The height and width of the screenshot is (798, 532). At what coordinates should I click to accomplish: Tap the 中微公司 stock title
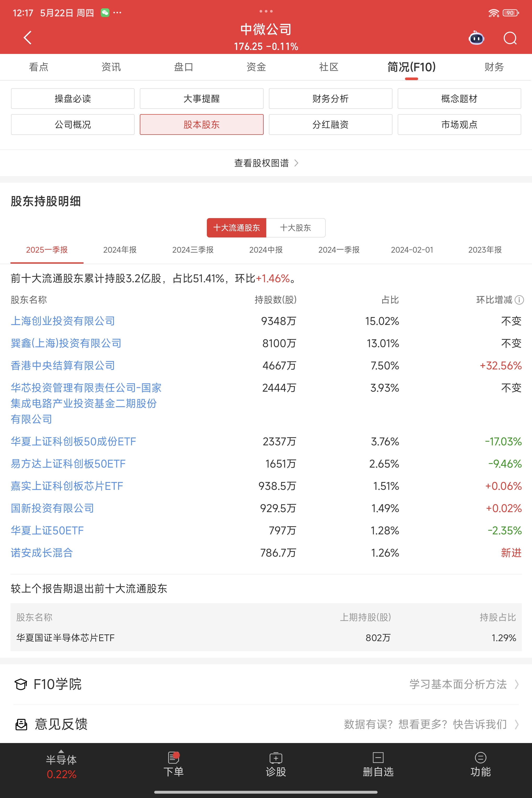(266, 29)
